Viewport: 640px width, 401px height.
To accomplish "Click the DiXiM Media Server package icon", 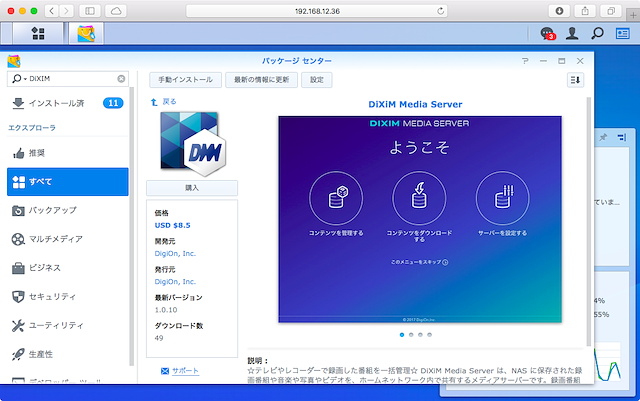I will [193, 144].
